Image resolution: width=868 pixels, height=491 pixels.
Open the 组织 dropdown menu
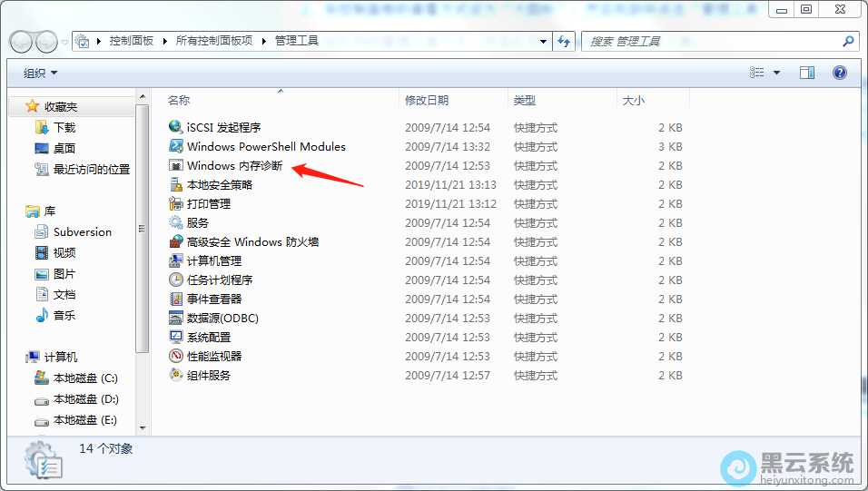click(x=40, y=73)
